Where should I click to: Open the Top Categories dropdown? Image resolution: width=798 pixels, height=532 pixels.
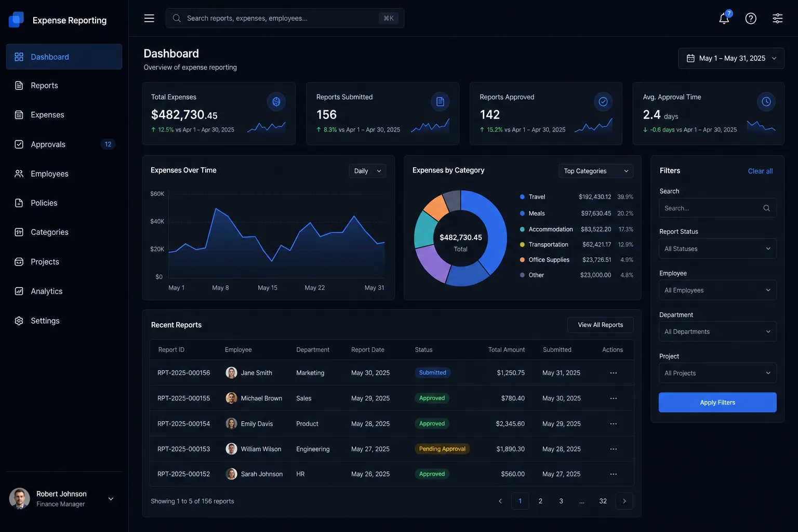(x=596, y=171)
